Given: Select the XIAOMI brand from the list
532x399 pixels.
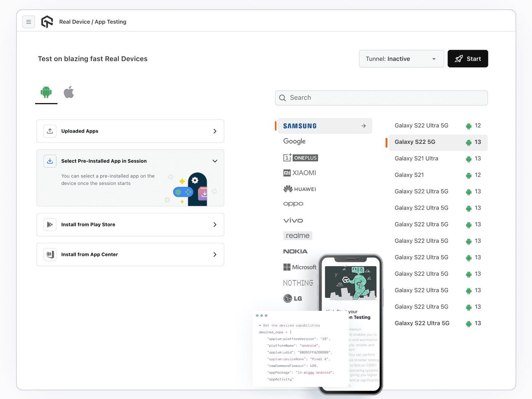Looking at the screenshot, I should (x=300, y=173).
